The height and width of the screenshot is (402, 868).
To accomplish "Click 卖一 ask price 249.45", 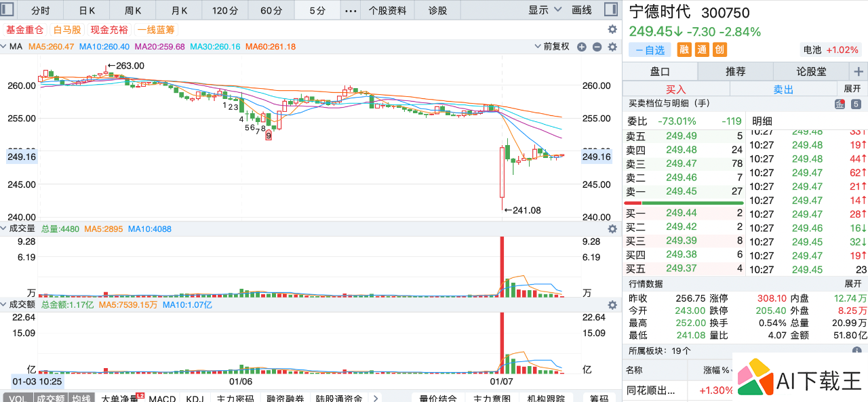I will click(x=681, y=191).
